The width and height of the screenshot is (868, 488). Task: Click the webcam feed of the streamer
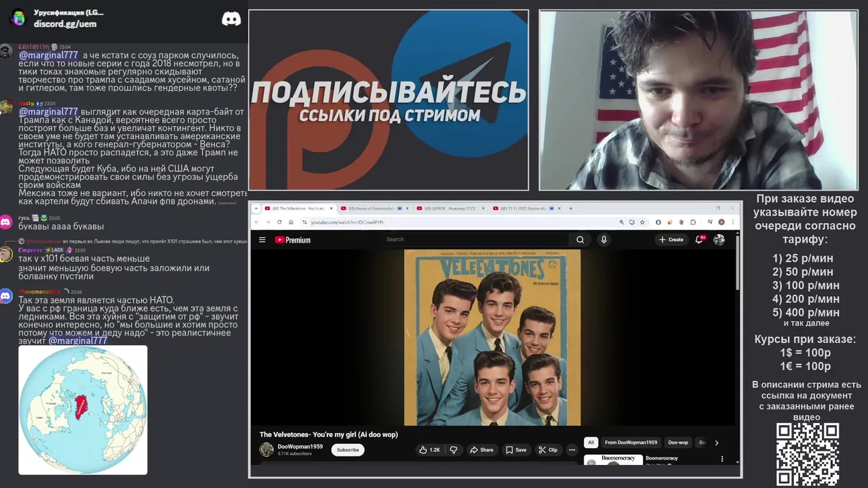[698, 100]
